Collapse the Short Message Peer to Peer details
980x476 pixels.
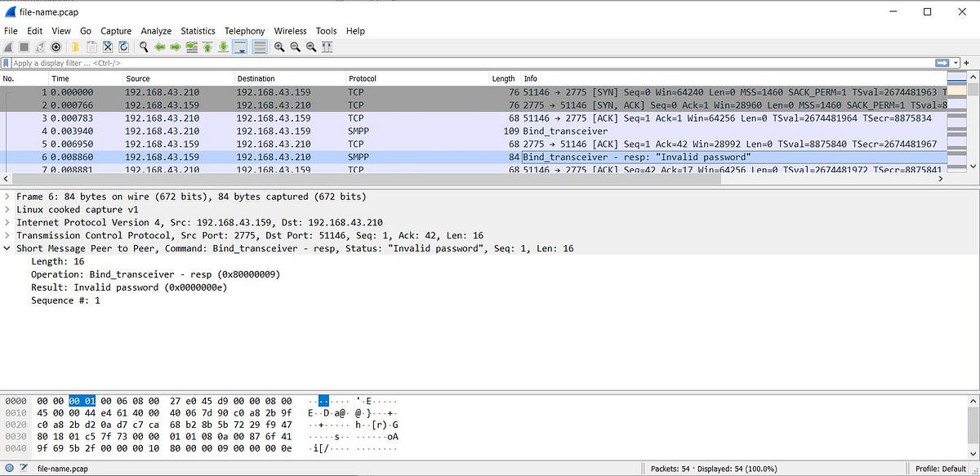click(7, 248)
